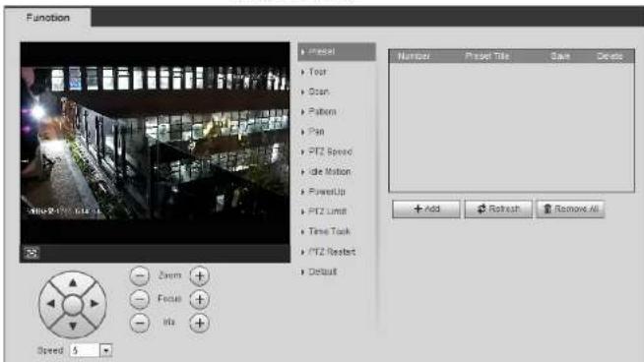Increase focus with the plus button
The height and width of the screenshot is (362, 644).
[200, 300]
